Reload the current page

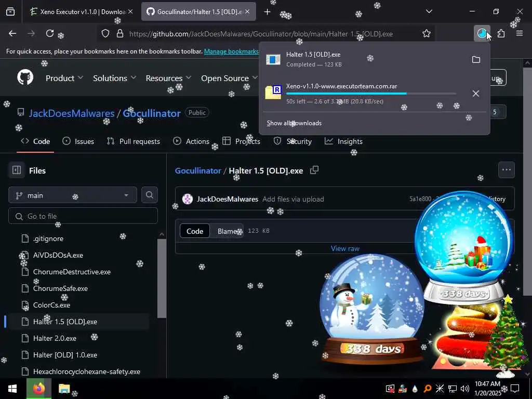(50, 33)
